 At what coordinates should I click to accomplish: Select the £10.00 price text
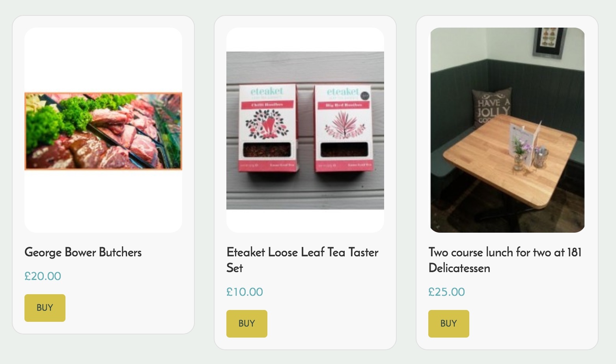pyautogui.click(x=245, y=292)
